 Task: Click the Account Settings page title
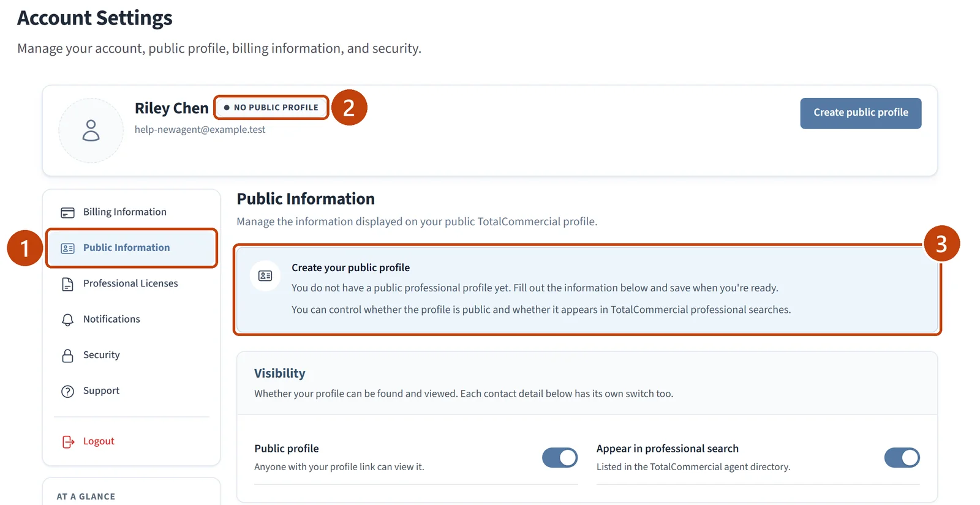point(95,18)
